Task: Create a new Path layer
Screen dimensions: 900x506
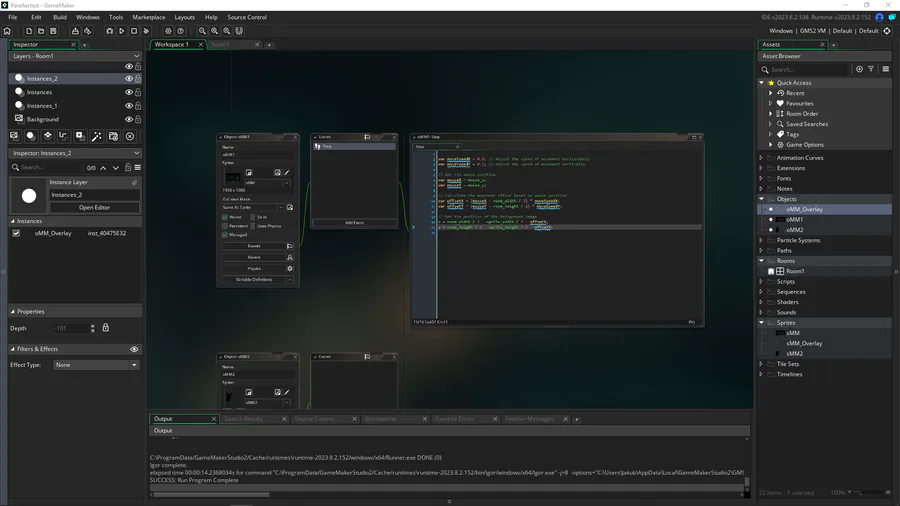Action: coord(64,136)
